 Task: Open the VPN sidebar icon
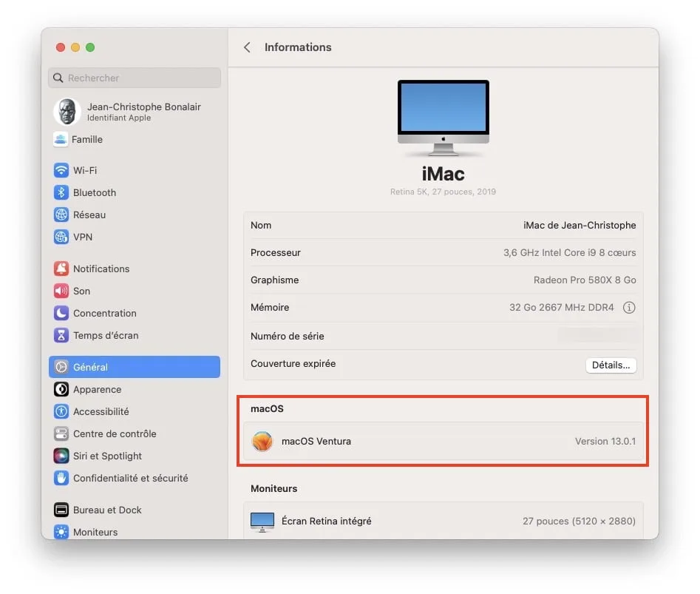point(61,237)
